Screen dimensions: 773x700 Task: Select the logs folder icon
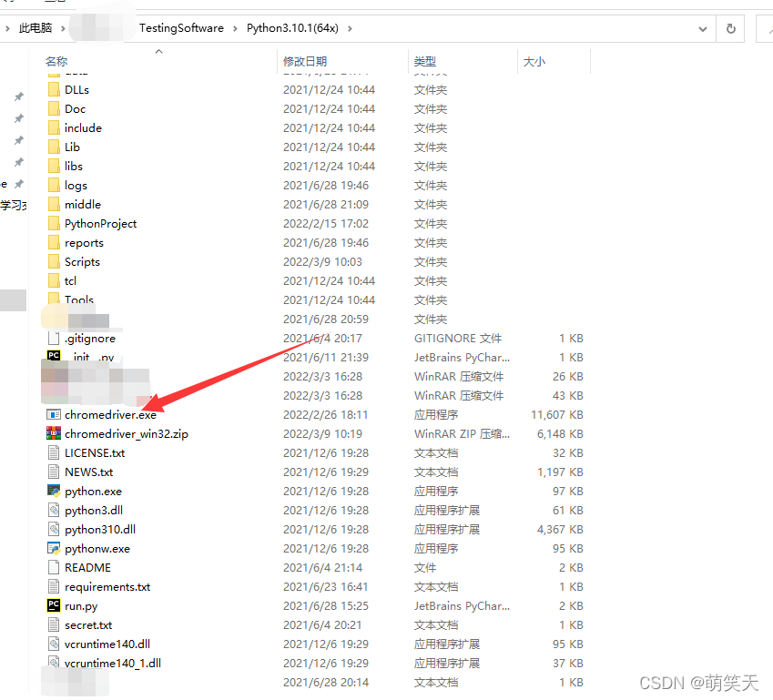[x=54, y=186]
